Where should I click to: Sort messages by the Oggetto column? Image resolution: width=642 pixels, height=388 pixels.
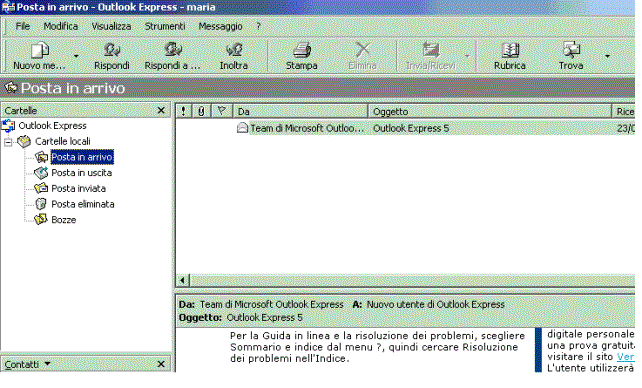coord(489,111)
